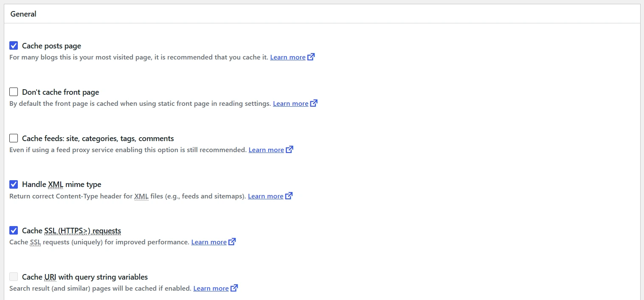Click the "Cache SSL (HTTPS>) requests" label text

(x=71, y=231)
